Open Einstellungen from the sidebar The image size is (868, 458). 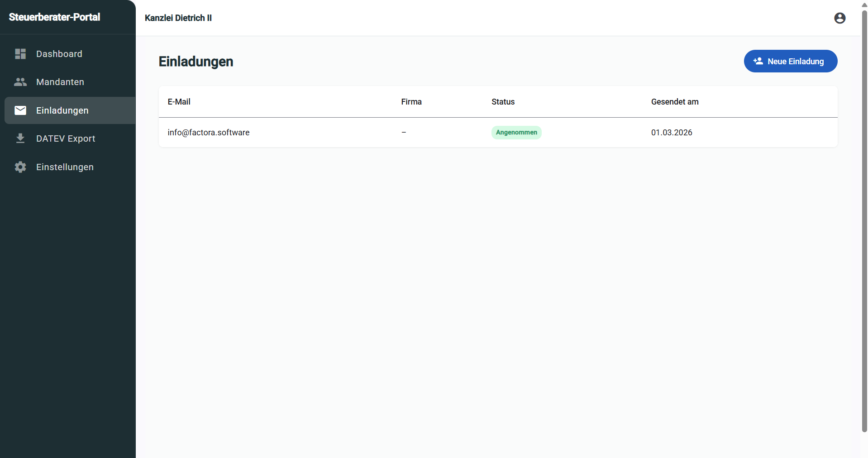(x=65, y=167)
